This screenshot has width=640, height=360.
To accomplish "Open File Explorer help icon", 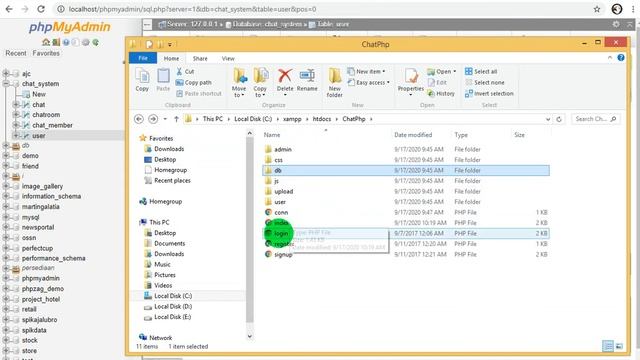I will click(621, 58).
